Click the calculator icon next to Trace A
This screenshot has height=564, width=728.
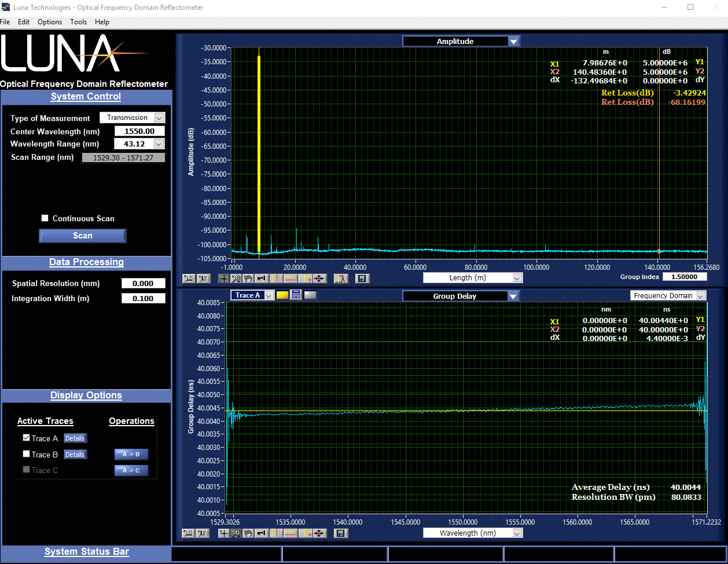[x=296, y=295]
